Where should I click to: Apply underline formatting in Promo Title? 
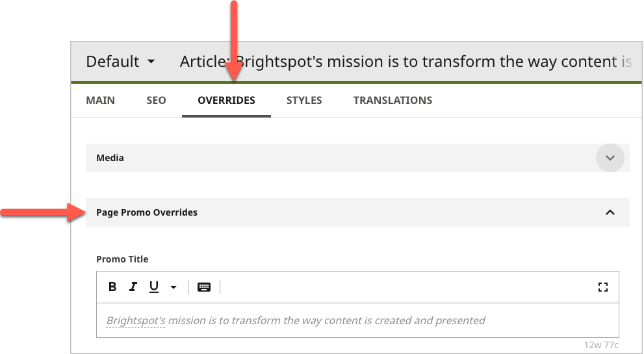153,286
